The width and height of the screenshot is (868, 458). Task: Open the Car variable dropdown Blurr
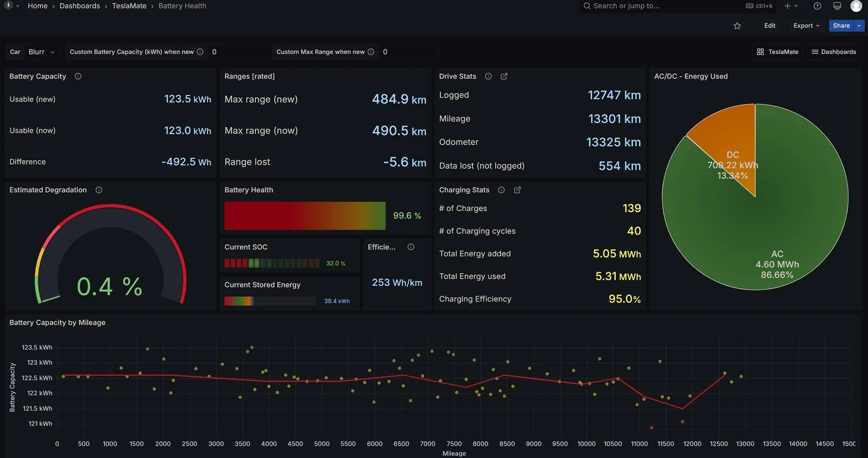(42, 52)
